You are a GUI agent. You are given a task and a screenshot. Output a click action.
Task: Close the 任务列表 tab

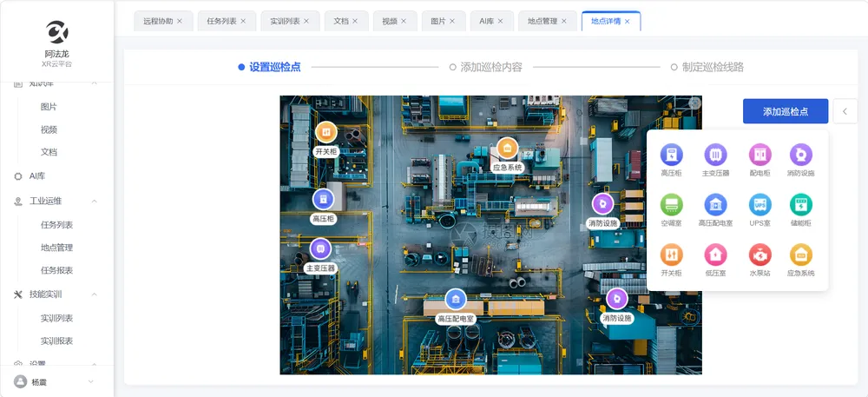pyautogui.click(x=243, y=21)
